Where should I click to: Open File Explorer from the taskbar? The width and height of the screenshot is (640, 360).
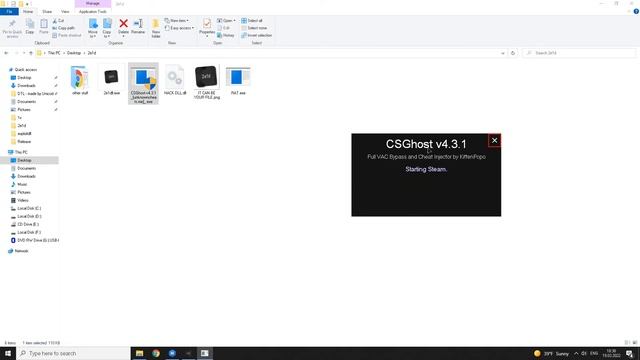[139, 353]
